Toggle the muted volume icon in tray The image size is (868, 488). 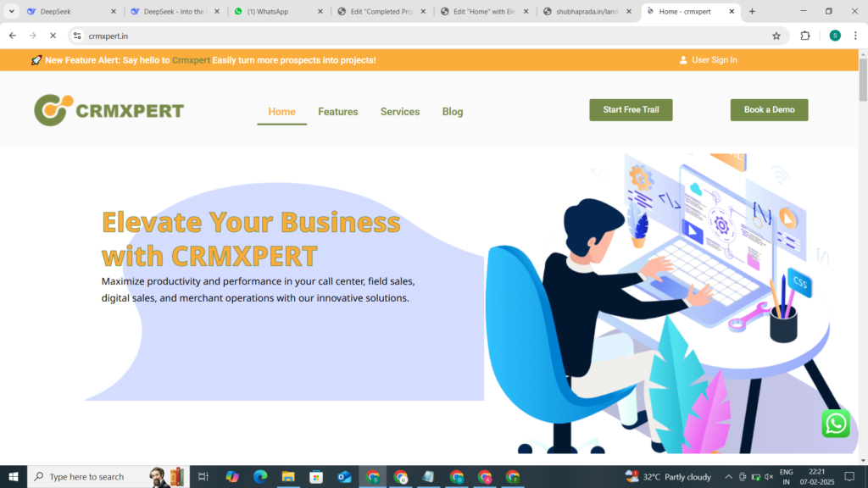[769, 476]
